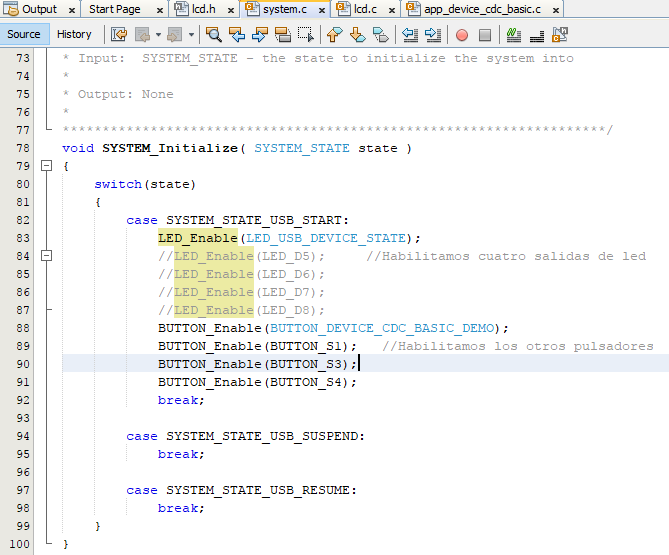
Task: Click LED_USB_DEVICE_STATE argument
Action: [x=326, y=238]
